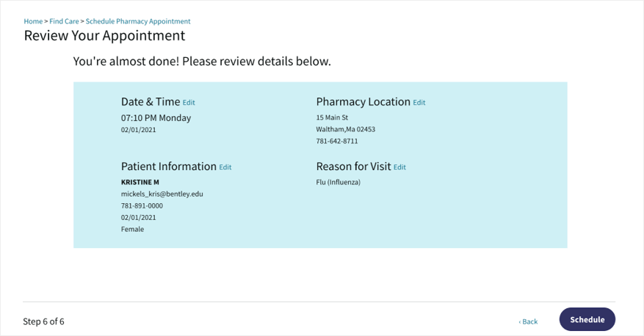Click the Waltham, Ma 02453 line
The width and height of the screenshot is (644, 336).
tap(345, 129)
